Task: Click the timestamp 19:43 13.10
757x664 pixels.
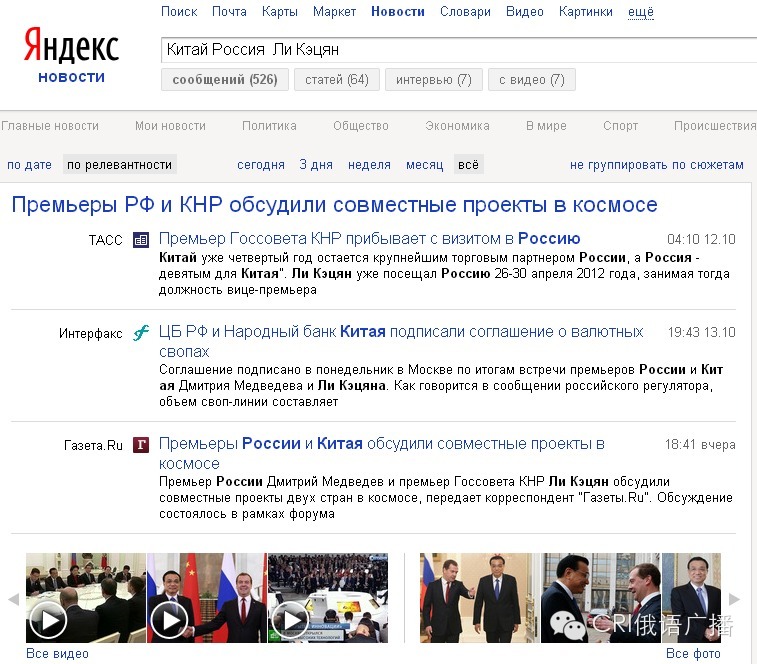Action: pos(701,332)
